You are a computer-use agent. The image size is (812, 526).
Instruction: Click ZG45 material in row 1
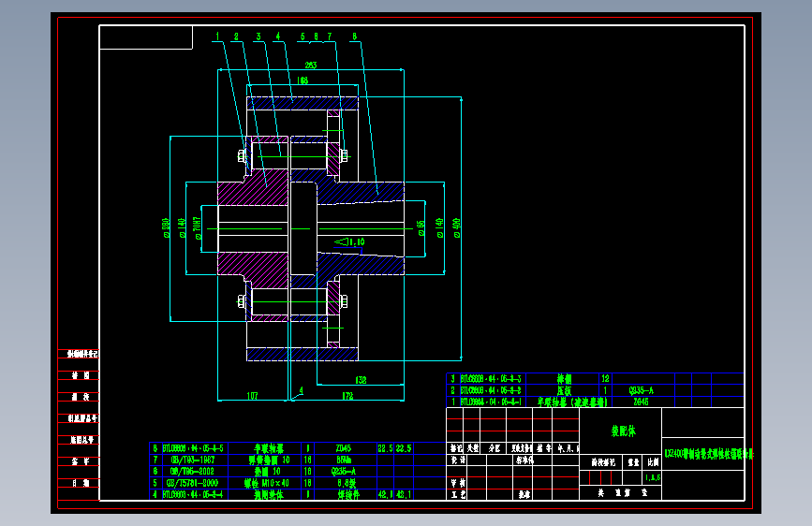pyautogui.click(x=642, y=402)
